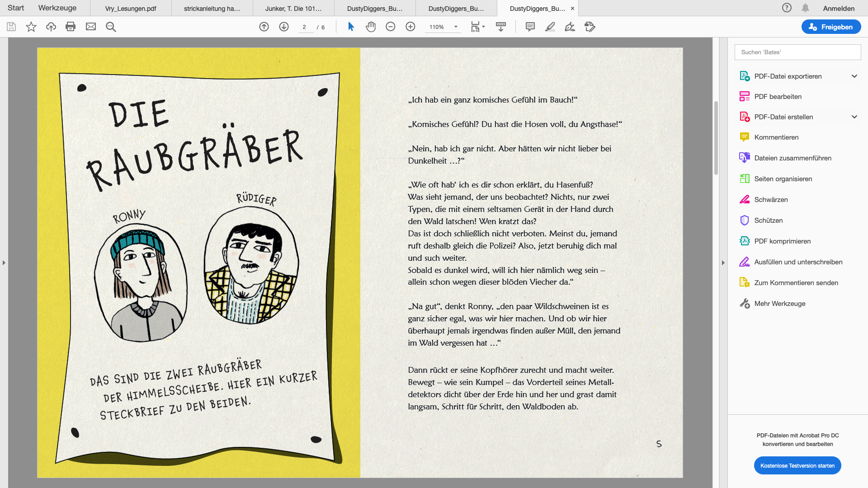The width and height of the screenshot is (868, 488).
Task: Click the star bookmark icon
Action: pyautogui.click(x=31, y=27)
